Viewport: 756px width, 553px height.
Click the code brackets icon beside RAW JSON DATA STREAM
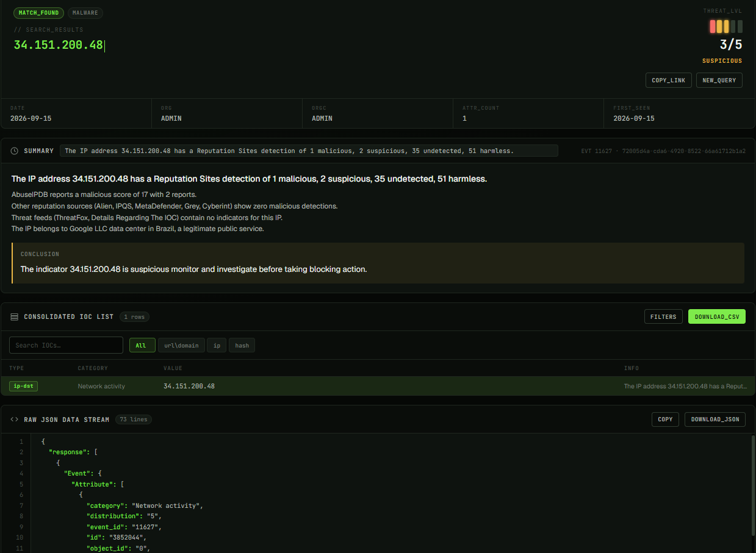pos(15,419)
